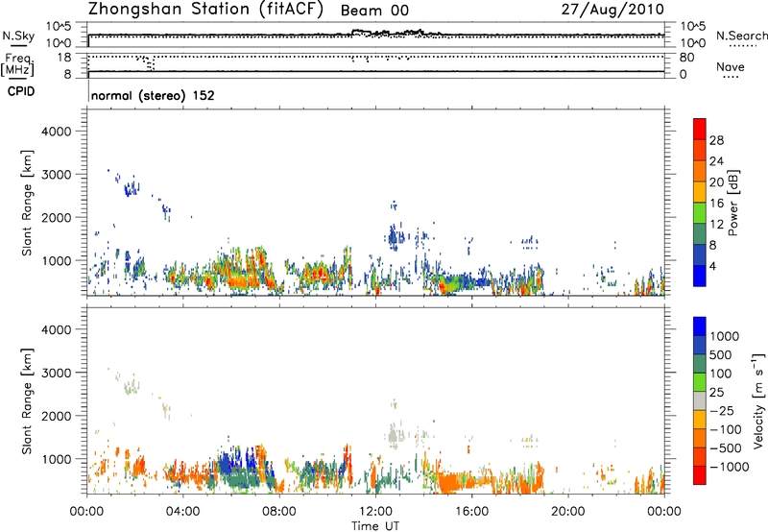
Task: Click the blue top swatch on the Velocity color bar
Action: click(700, 326)
